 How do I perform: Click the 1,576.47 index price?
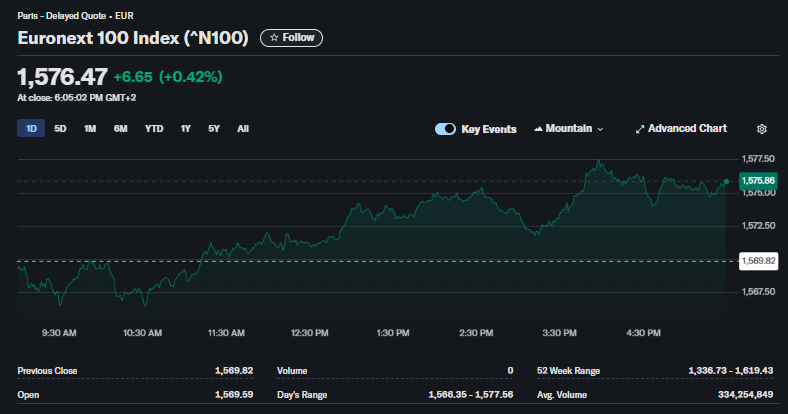pyautogui.click(x=62, y=77)
